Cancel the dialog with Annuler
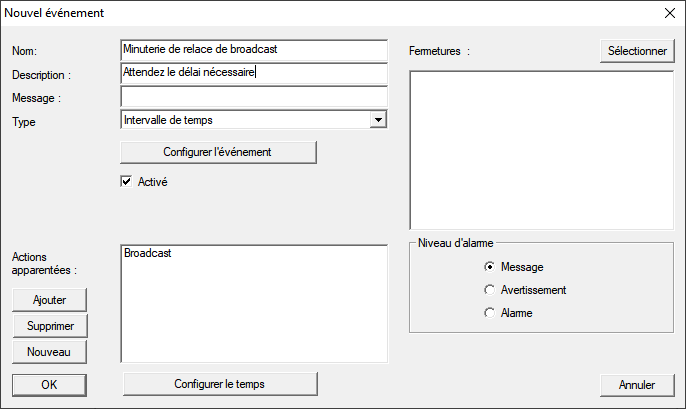The height and width of the screenshot is (409, 686). point(637,384)
